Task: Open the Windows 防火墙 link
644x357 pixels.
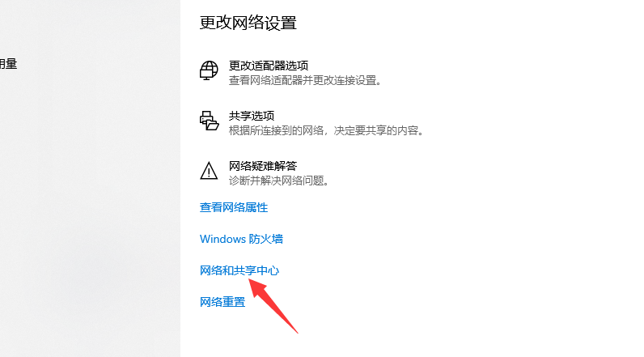Action: coord(241,239)
